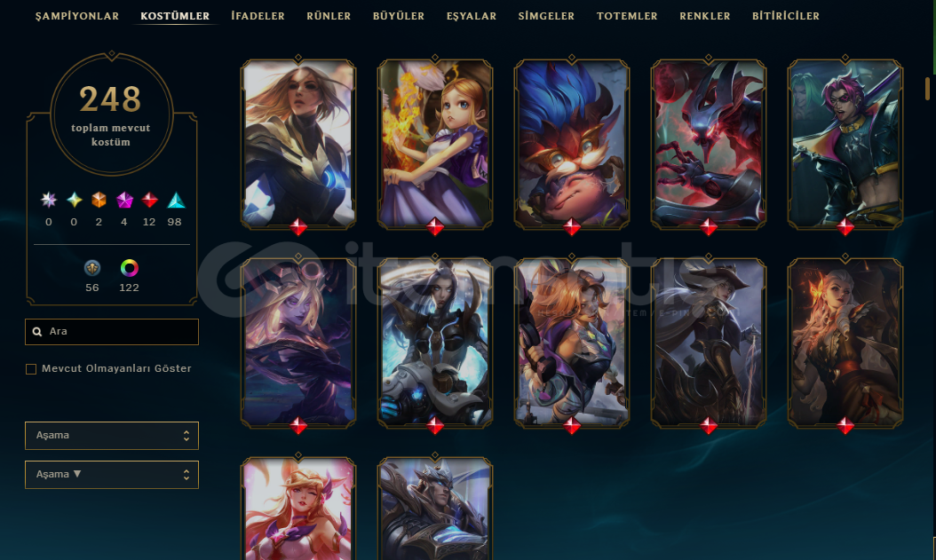Open the İFADELER tab
The height and width of the screenshot is (560, 936).
[258, 16]
